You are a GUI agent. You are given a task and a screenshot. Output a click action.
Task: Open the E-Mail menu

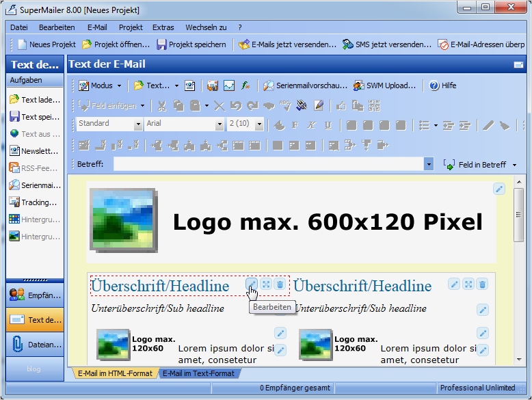(x=97, y=27)
